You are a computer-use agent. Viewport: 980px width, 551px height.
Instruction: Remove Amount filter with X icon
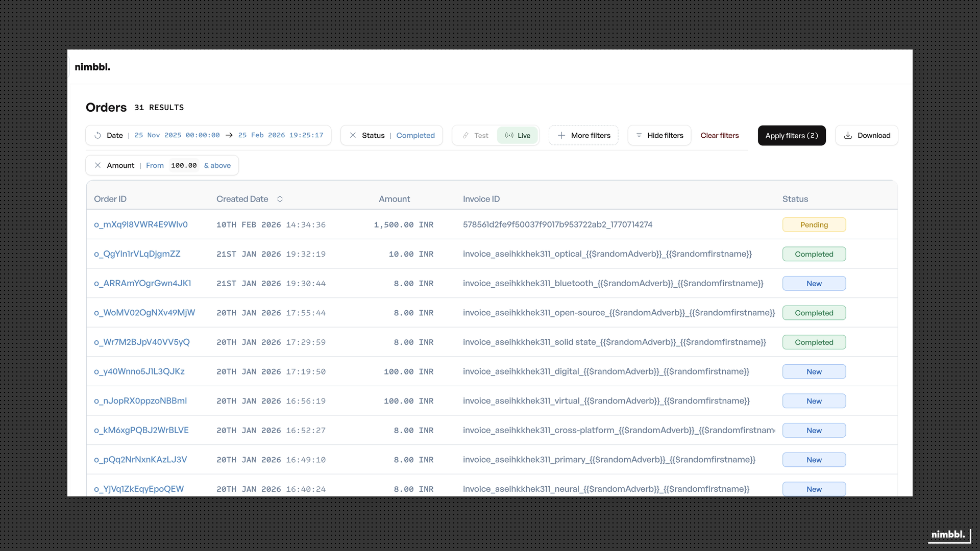pyautogui.click(x=97, y=165)
